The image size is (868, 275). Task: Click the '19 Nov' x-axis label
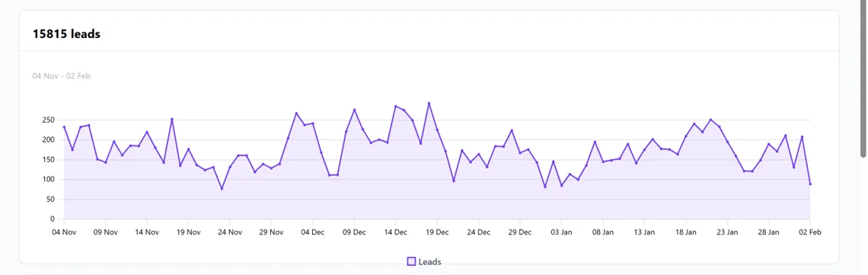(x=189, y=232)
